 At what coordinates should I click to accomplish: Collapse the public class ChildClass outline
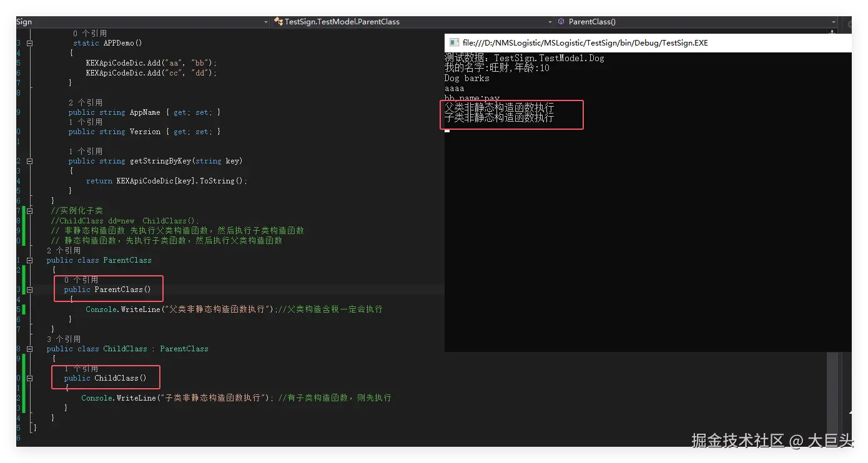pyautogui.click(x=29, y=349)
